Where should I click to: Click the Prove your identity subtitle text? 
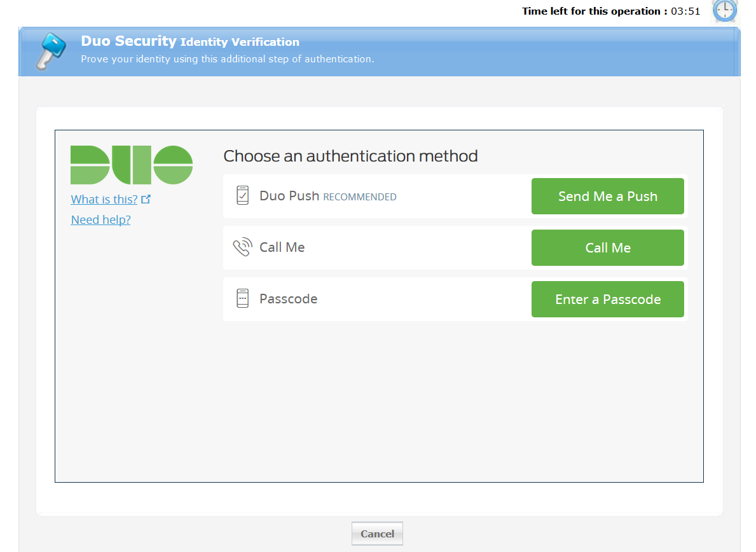point(227,59)
